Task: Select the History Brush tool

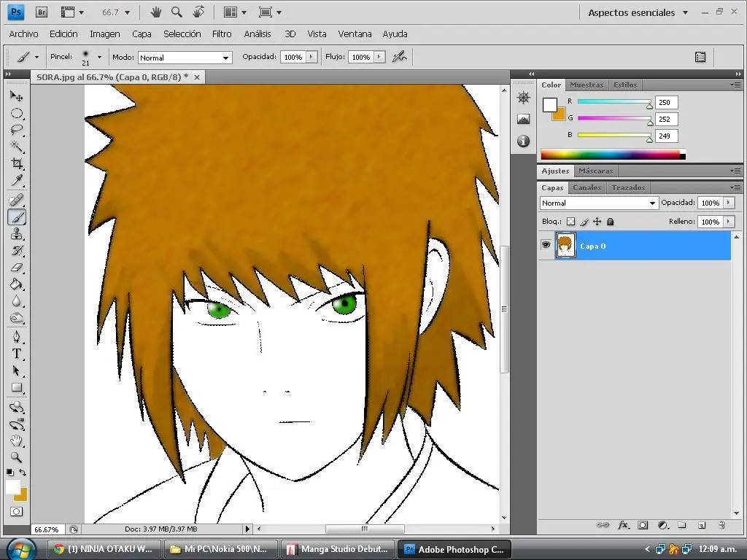Action: [x=17, y=251]
